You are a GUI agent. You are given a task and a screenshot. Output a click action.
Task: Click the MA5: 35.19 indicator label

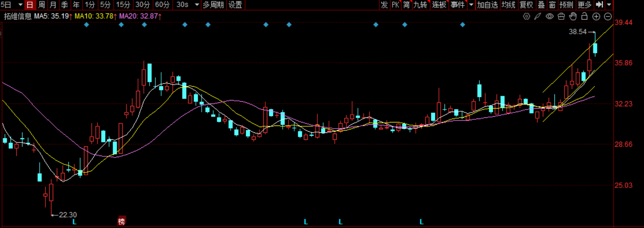click(x=53, y=16)
